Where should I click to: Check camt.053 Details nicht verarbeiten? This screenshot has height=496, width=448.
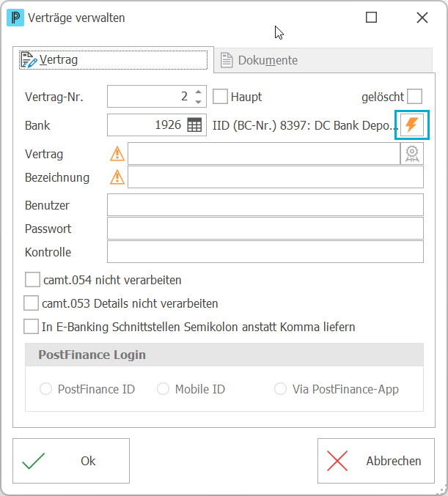pos(31,303)
